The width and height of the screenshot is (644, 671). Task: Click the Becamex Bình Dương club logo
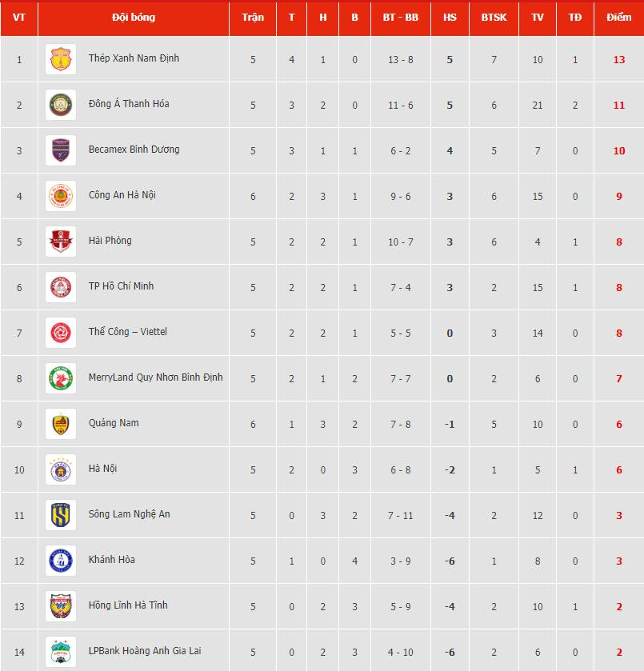coord(61,150)
